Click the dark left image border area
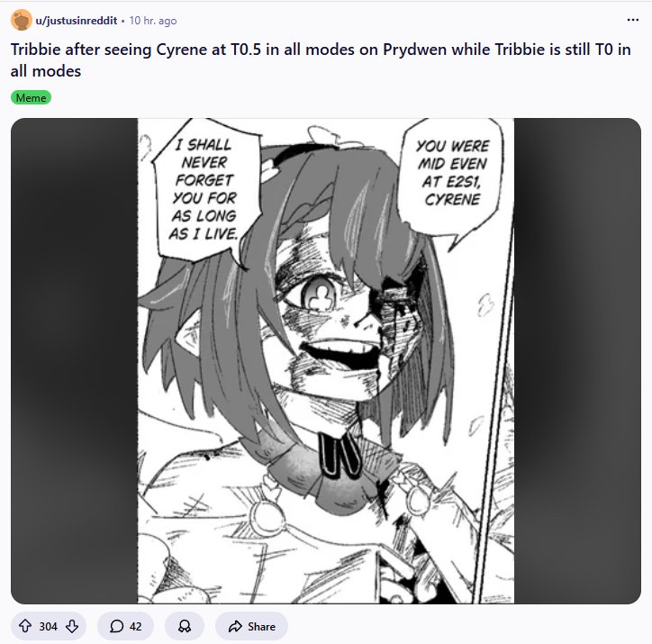 click(74, 361)
